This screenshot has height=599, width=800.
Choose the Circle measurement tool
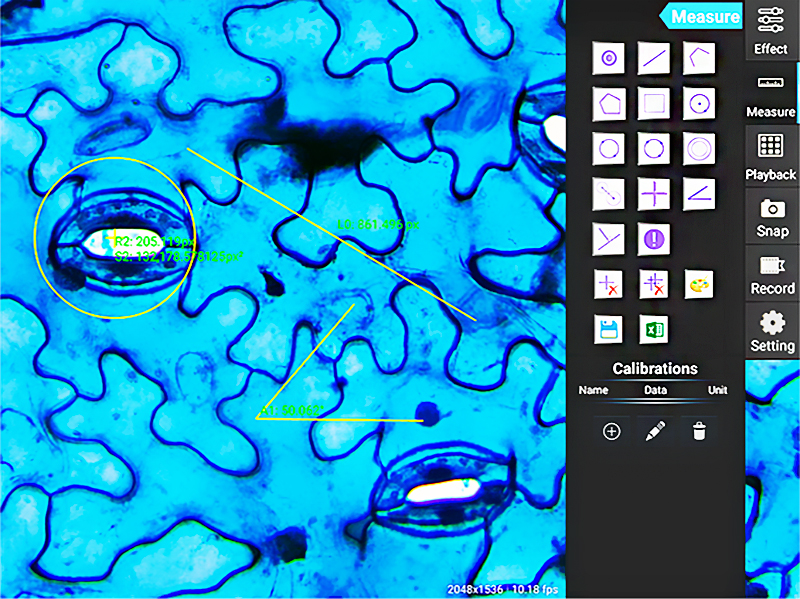pos(609,148)
